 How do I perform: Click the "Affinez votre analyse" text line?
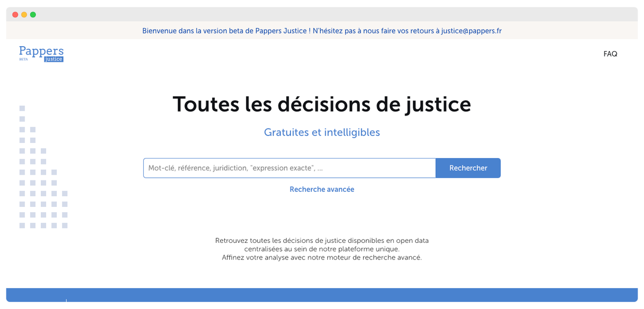[321, 257]
